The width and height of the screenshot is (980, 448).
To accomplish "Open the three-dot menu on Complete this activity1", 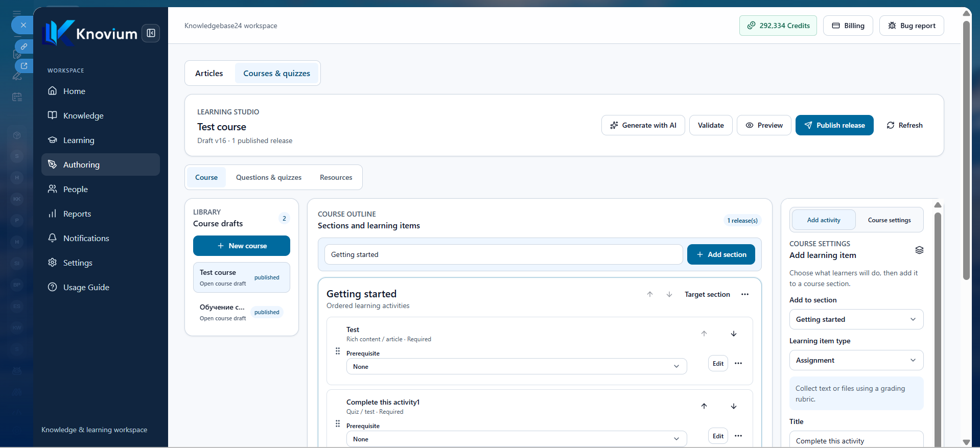I will 738,436.
